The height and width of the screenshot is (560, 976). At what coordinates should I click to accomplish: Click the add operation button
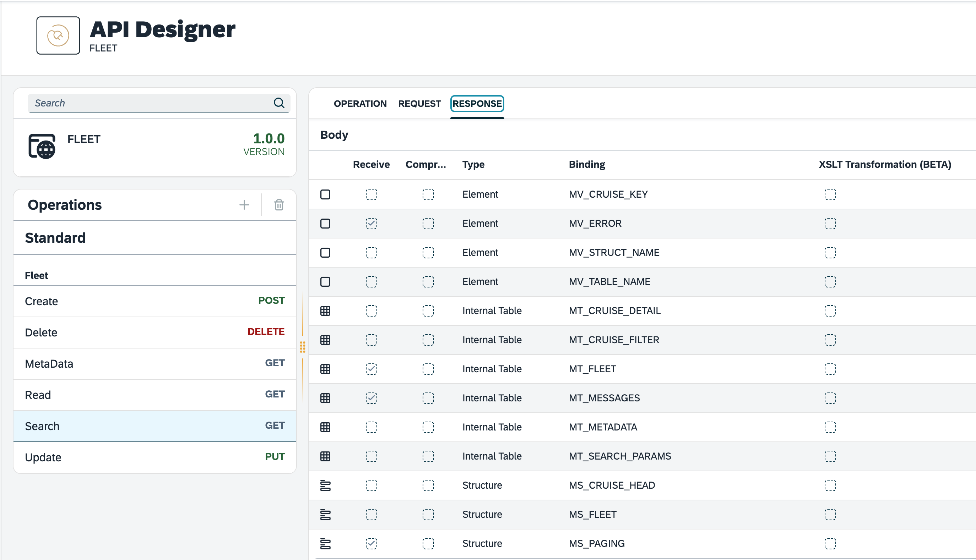coord(244,204)
